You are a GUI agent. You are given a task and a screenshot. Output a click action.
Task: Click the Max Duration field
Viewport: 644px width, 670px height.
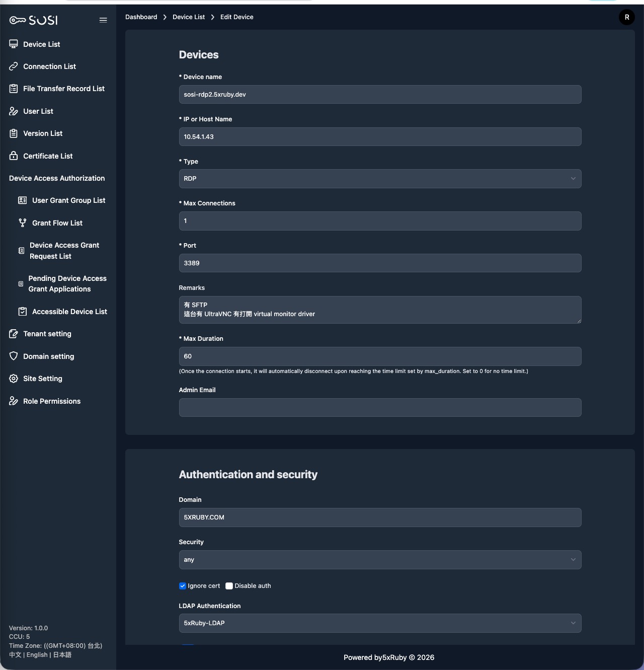(380, 356)
